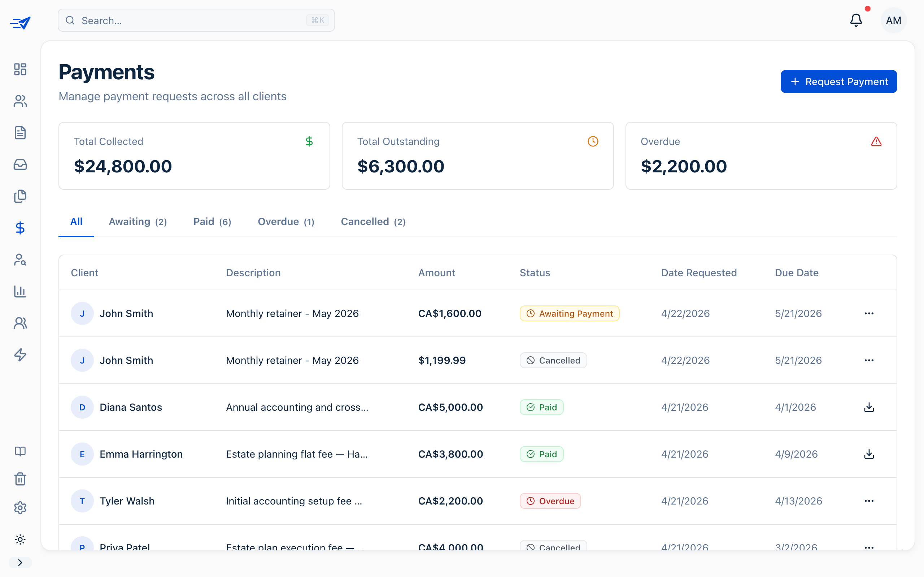
Task: Open the documents page icon in sidebar
Action: pos(20,133)
